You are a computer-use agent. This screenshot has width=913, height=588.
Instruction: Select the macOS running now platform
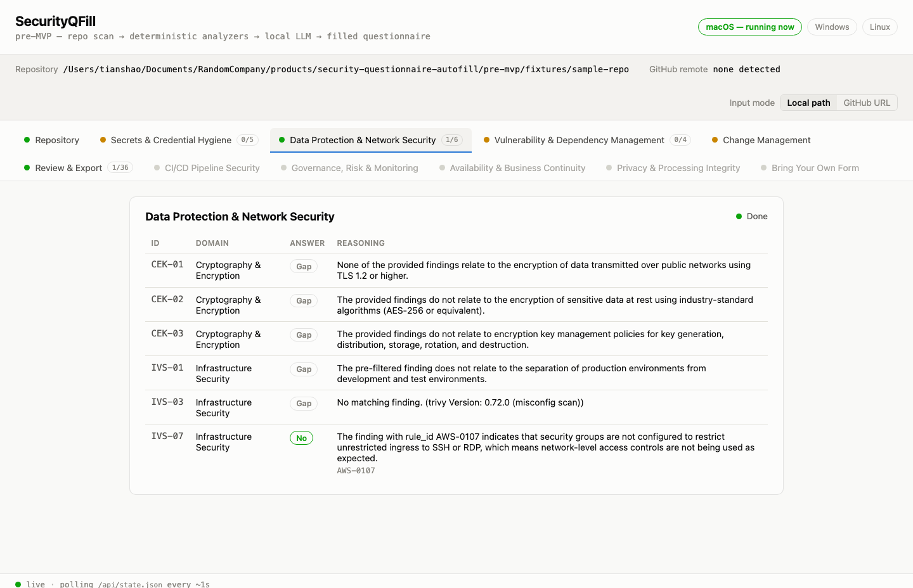pos(750,27)
